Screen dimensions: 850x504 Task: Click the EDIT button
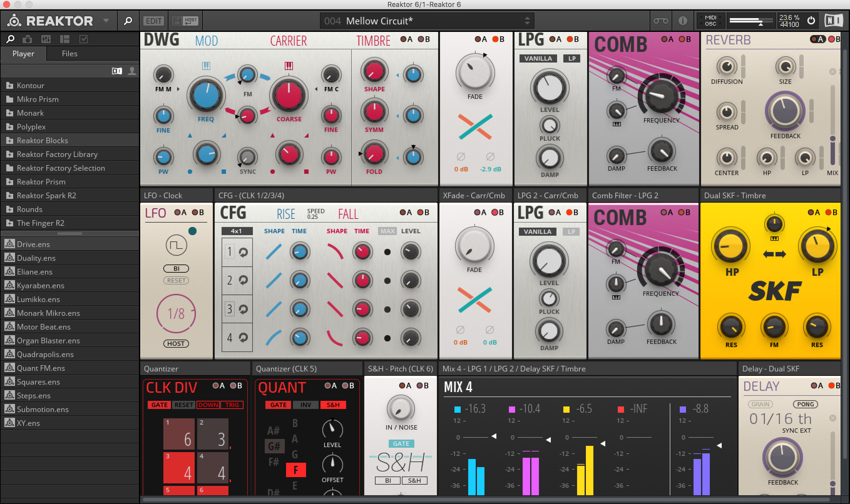click(154, 21)
